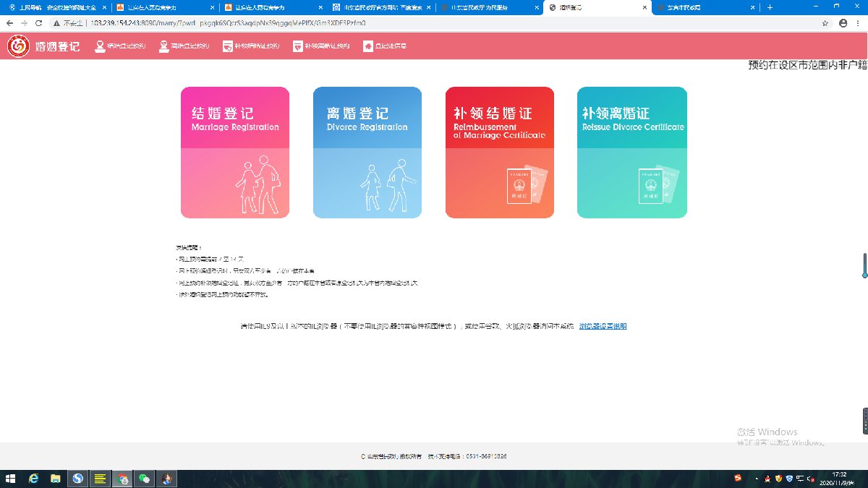Screen dimensions: 868x488
Task: Open the last header nav item with home icon
Action: 385,46
